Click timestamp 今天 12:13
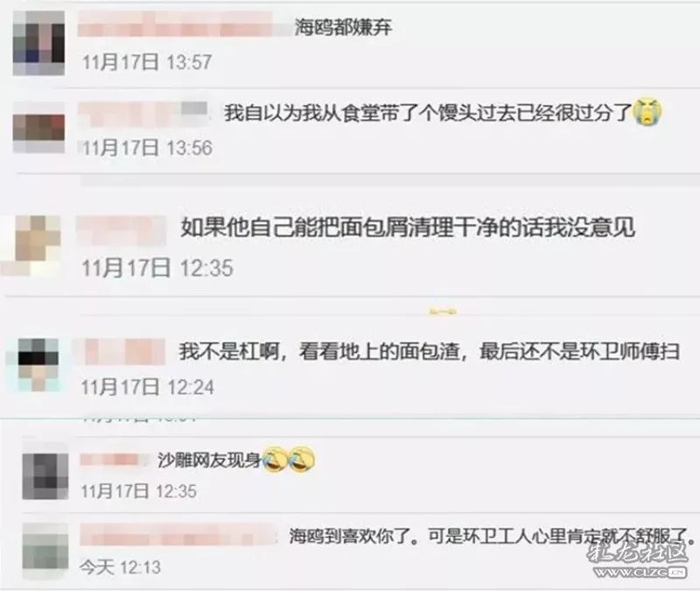The width and height of the screenshot is (700, 591). click(x=120, y=567)
